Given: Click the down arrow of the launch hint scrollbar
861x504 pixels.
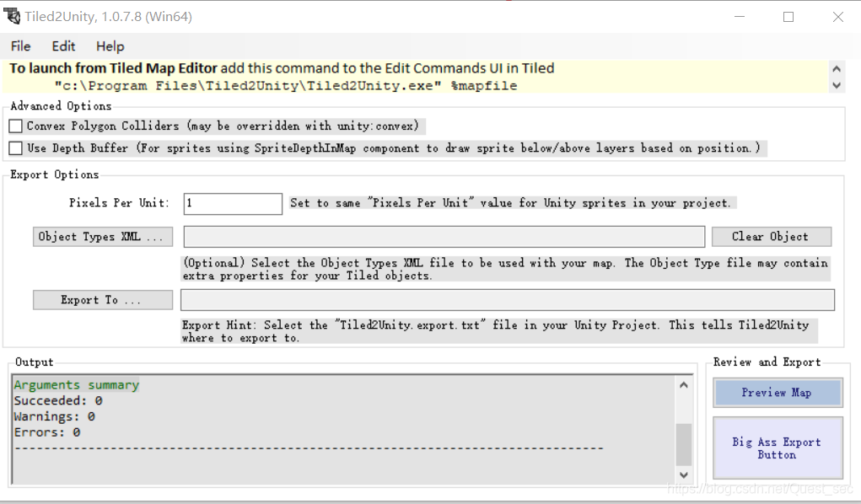Looking at the screenshot, I should pos(837,85).
